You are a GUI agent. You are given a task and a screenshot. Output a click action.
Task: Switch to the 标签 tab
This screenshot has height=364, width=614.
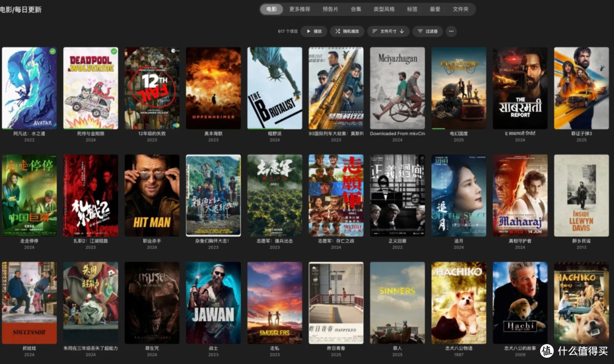pos(412,9)
